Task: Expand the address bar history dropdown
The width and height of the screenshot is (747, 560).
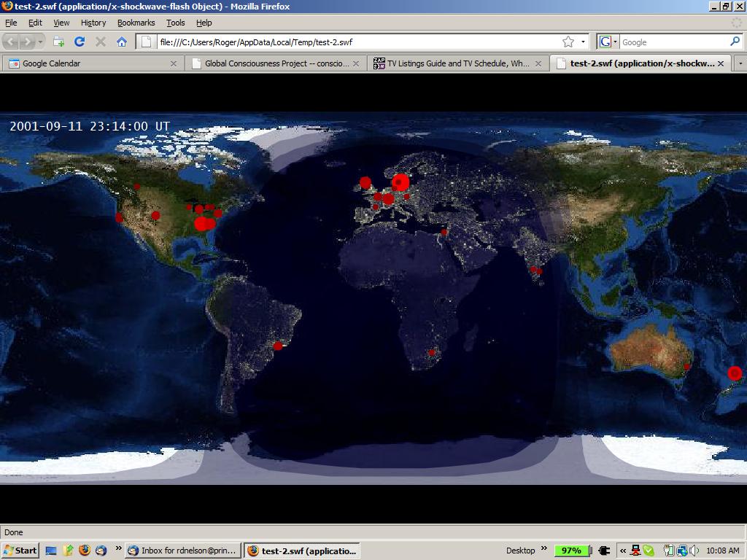Action: (583, 42)
